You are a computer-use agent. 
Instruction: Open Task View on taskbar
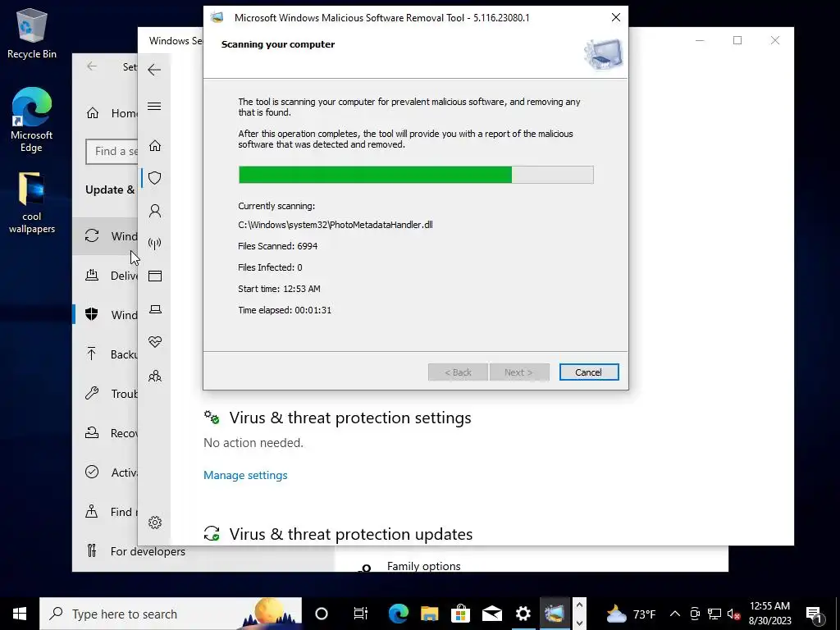361,614
